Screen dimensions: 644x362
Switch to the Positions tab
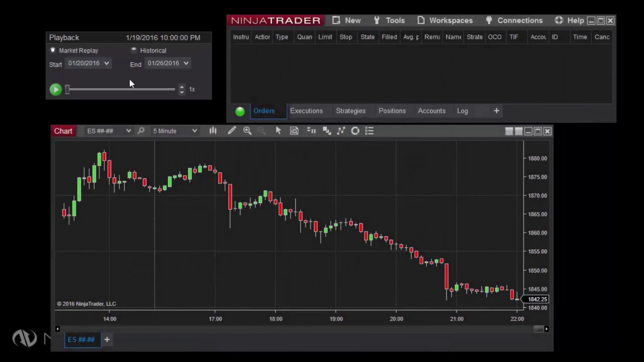point(392,111)
